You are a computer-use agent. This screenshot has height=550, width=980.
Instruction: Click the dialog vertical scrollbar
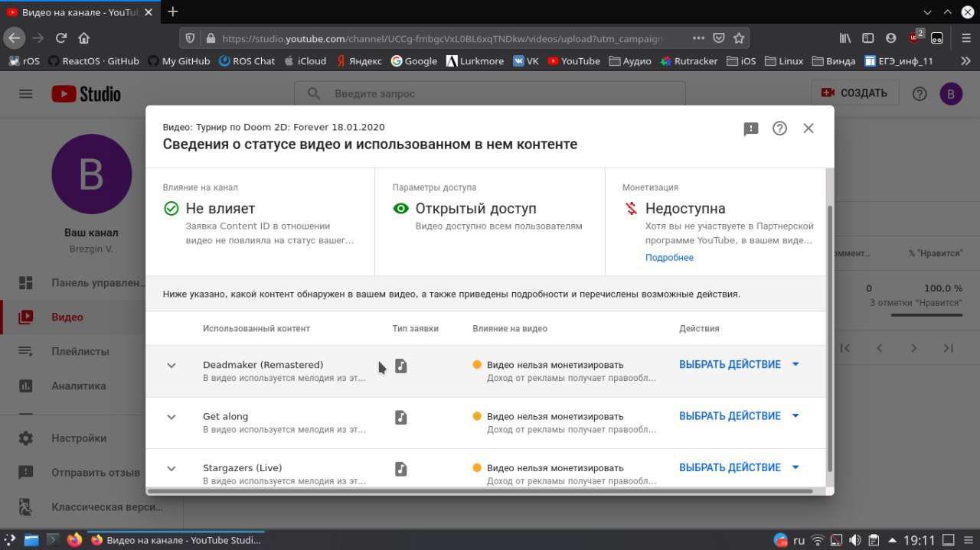coord(830,339)
